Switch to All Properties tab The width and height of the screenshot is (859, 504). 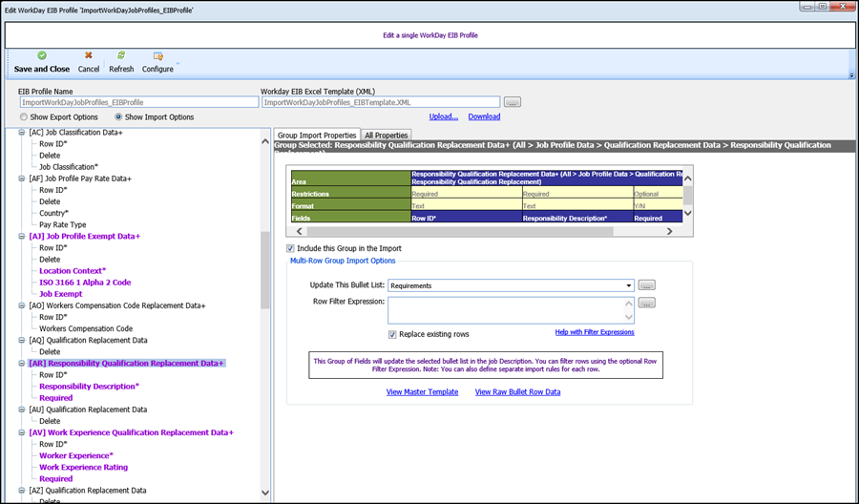pos(387,136)
